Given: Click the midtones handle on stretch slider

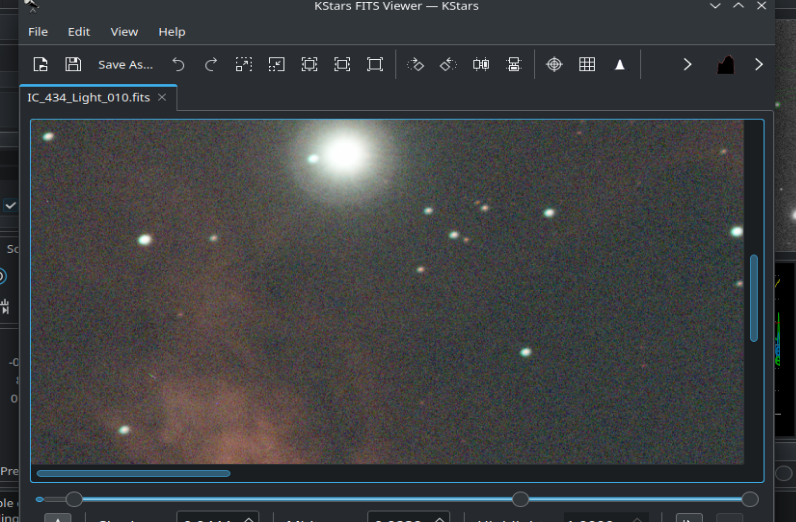Looking at the screenshot, I should tap(520, 499).
